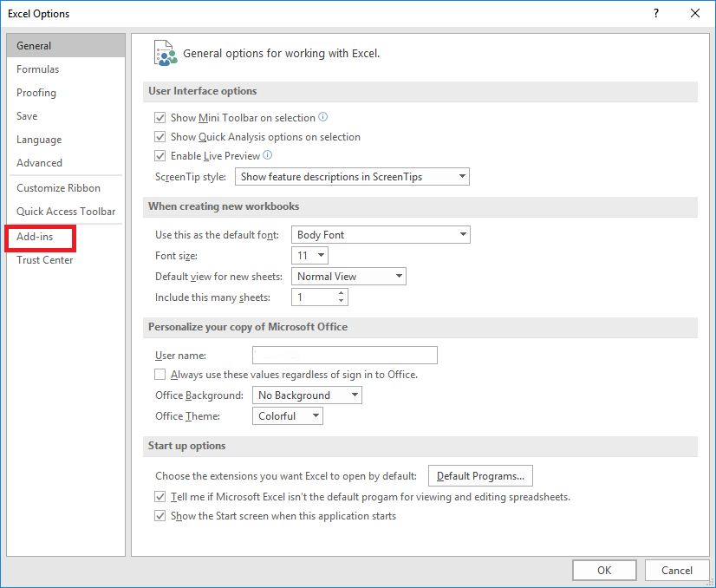The width and height of the screenshot is (716, 588).
Task: Enable Always use these values regardless of sign in
Action: 160,374
